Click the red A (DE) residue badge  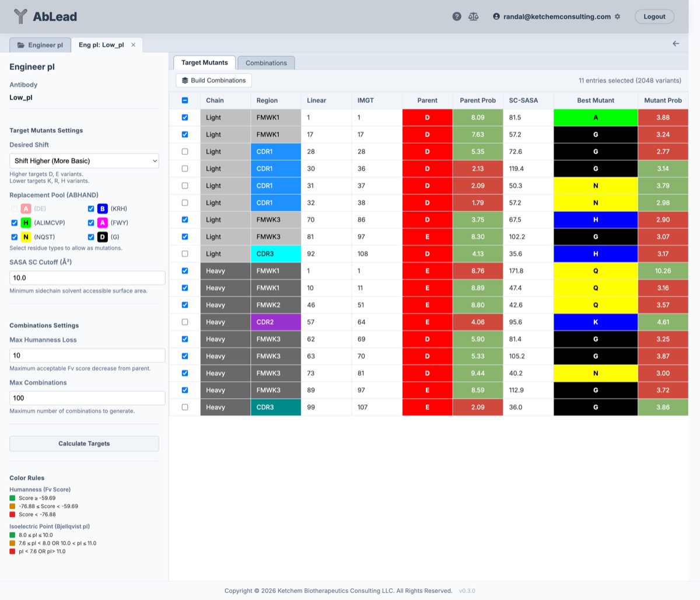pyautogui.click(x=26, y=208)
